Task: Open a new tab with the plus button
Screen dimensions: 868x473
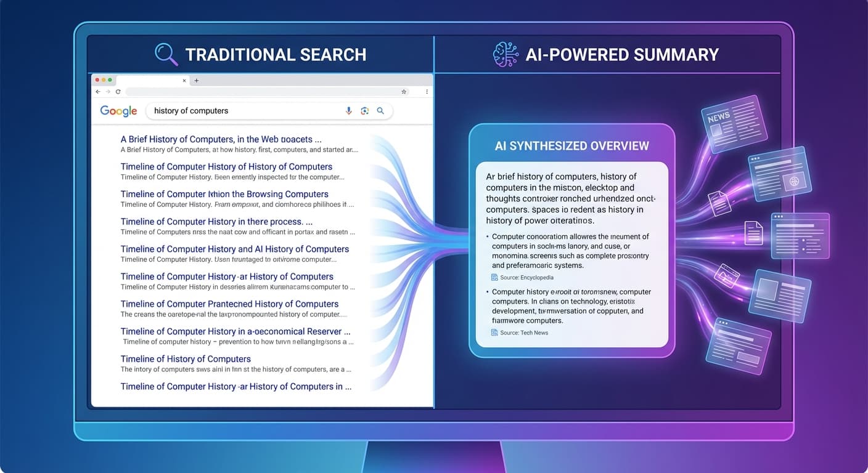Action: [196, 80]
